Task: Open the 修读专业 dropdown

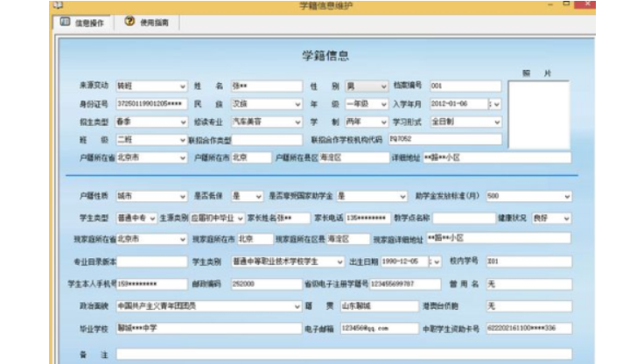Action: [297, 122]
